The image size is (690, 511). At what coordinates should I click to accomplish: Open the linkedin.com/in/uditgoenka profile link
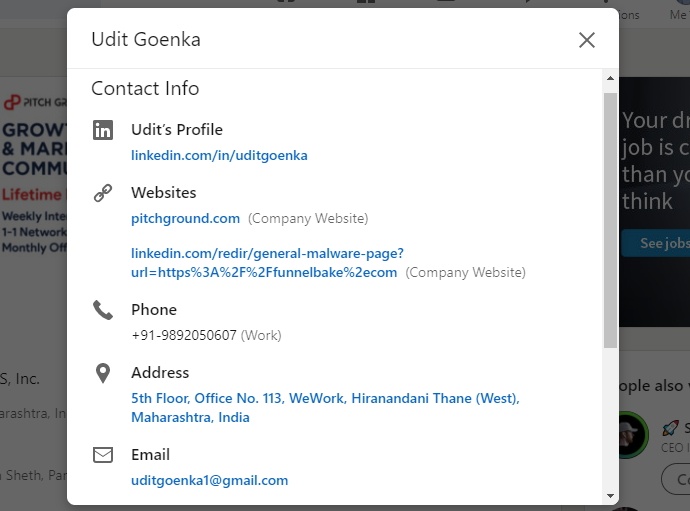tap(219, 155)
